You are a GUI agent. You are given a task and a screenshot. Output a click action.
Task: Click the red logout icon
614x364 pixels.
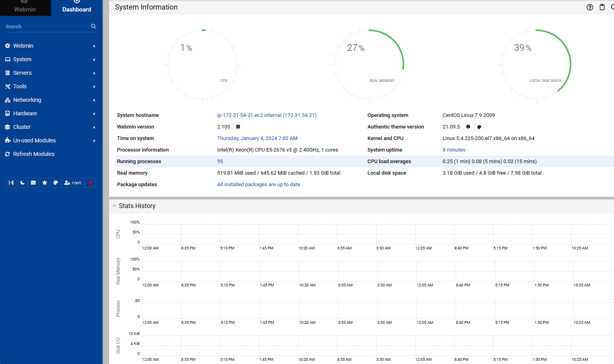click(x=90, y=183)
